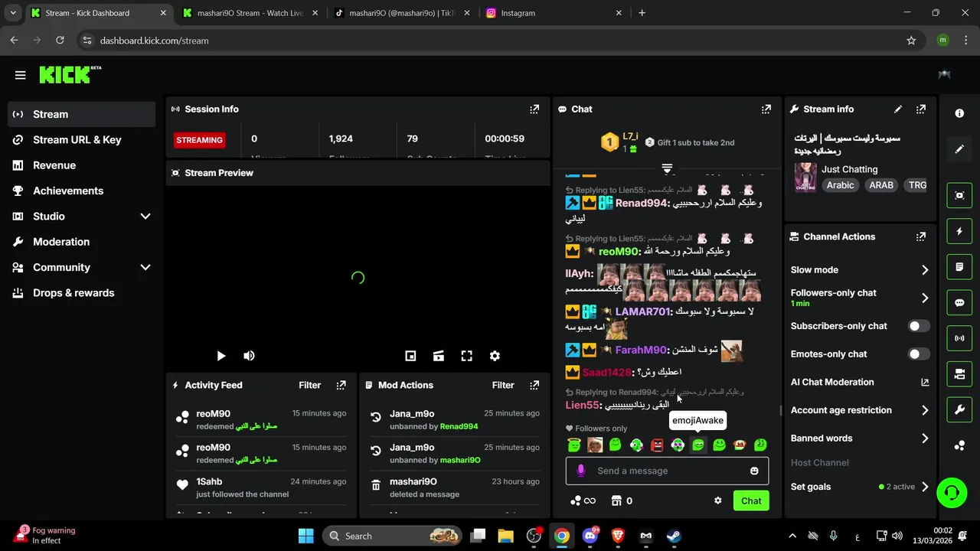
Task: Click the broadcast signal icon in the right sidebar
Action: (959, 338)
